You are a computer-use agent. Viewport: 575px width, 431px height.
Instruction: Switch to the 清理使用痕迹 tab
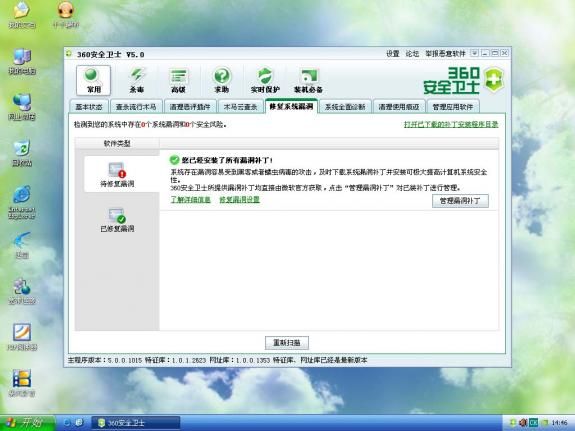click(x=399, y=107)
